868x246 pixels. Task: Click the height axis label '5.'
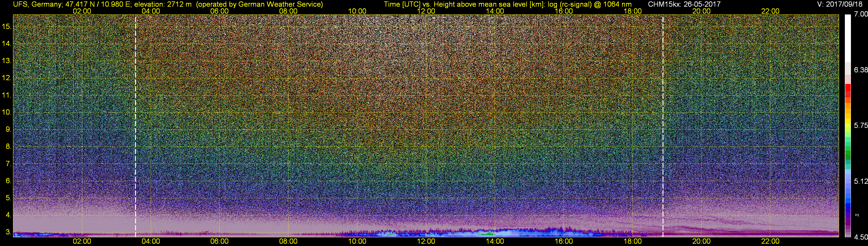[x=9, y=198]
